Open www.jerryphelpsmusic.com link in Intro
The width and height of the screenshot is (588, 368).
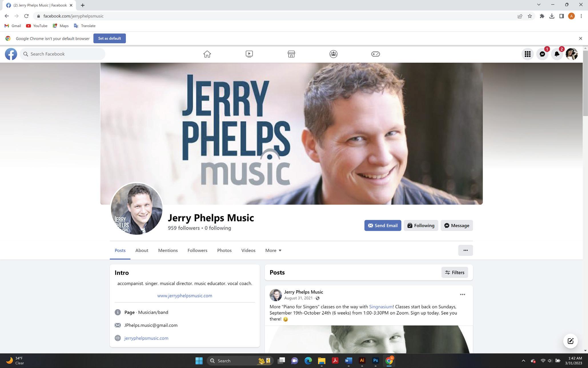184,296
